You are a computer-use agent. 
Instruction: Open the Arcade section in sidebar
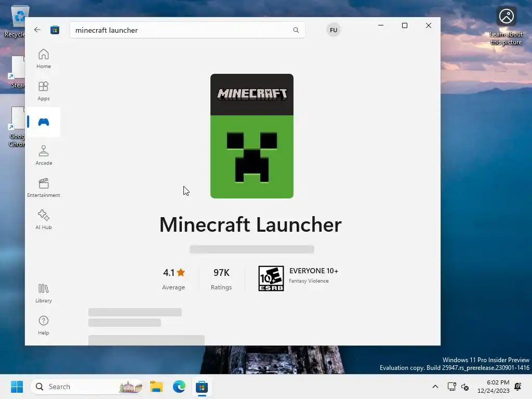44,155
